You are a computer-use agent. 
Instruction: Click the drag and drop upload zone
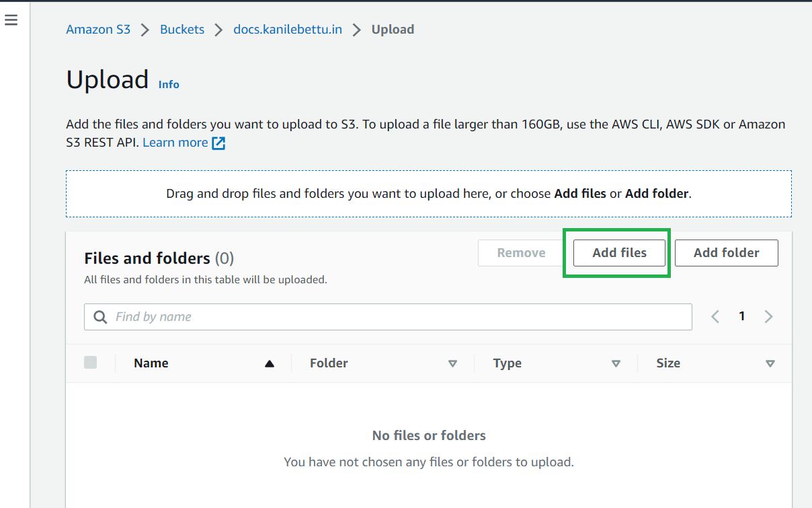point(429,194)
